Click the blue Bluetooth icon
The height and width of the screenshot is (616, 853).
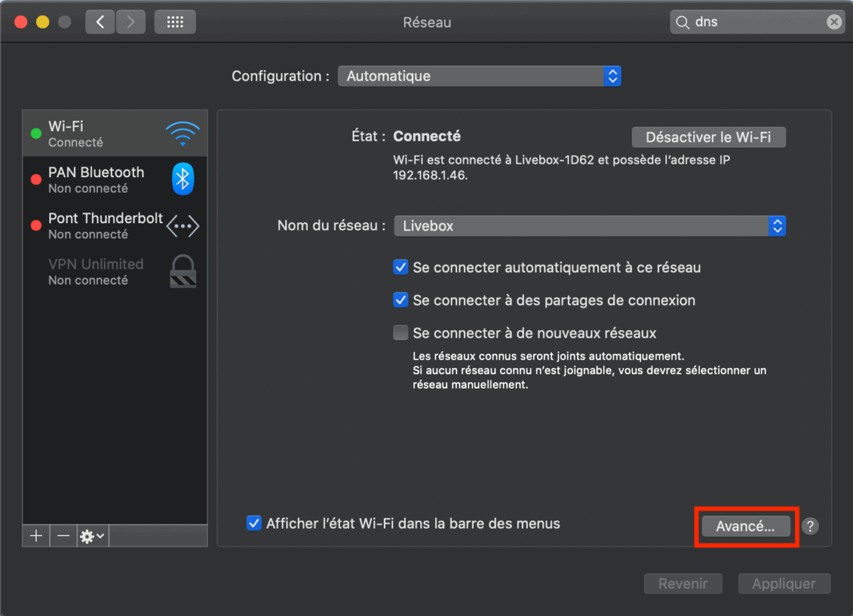(x=183, y=178)
